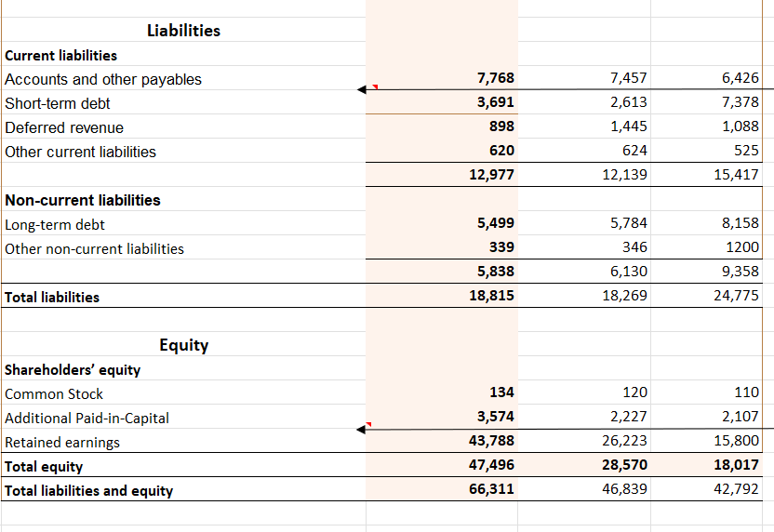Click the cell showing 339
The width and height of the screenshot is (774, 532).
pos(442,247)
